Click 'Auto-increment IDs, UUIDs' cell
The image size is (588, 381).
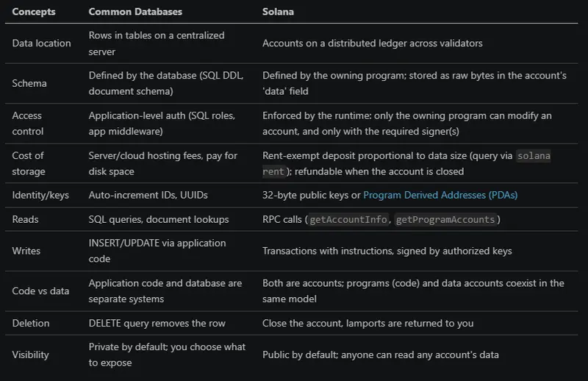148,195
